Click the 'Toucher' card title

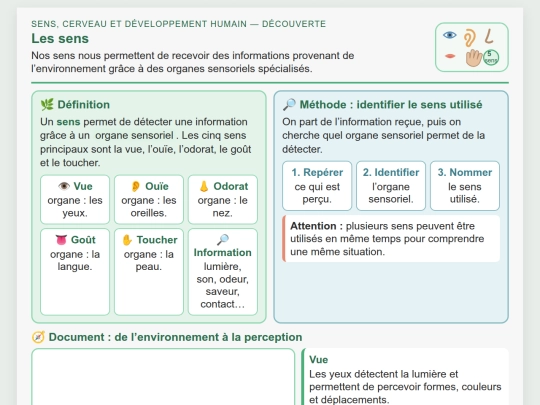tap(157, 240)
